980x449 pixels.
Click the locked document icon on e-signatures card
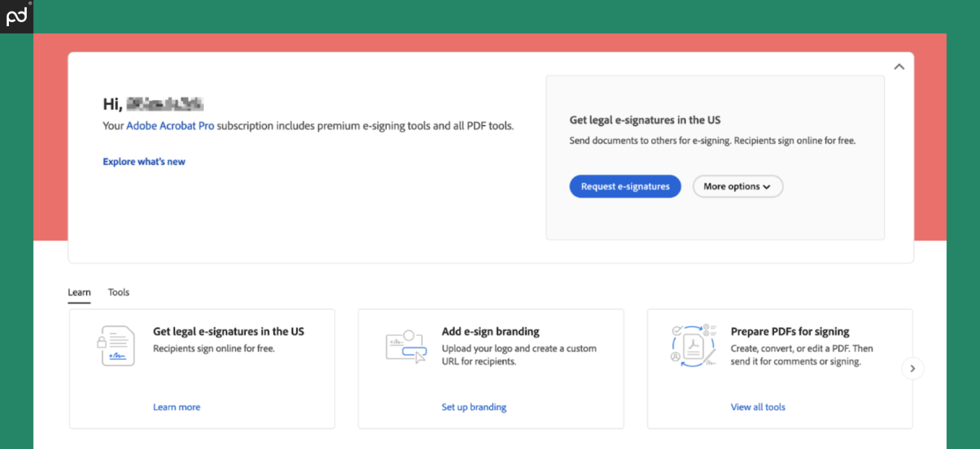pos(117,345)
